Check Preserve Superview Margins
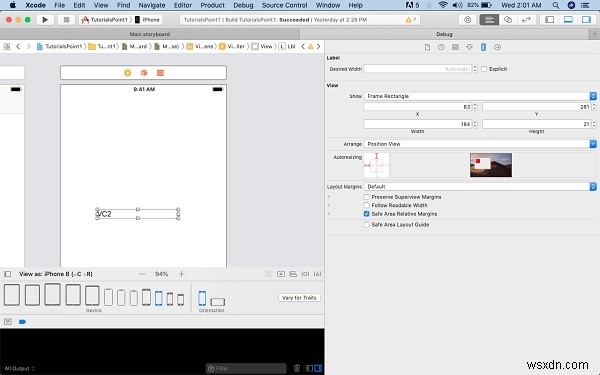The image size is (600, 375). [x=367, y=197]
